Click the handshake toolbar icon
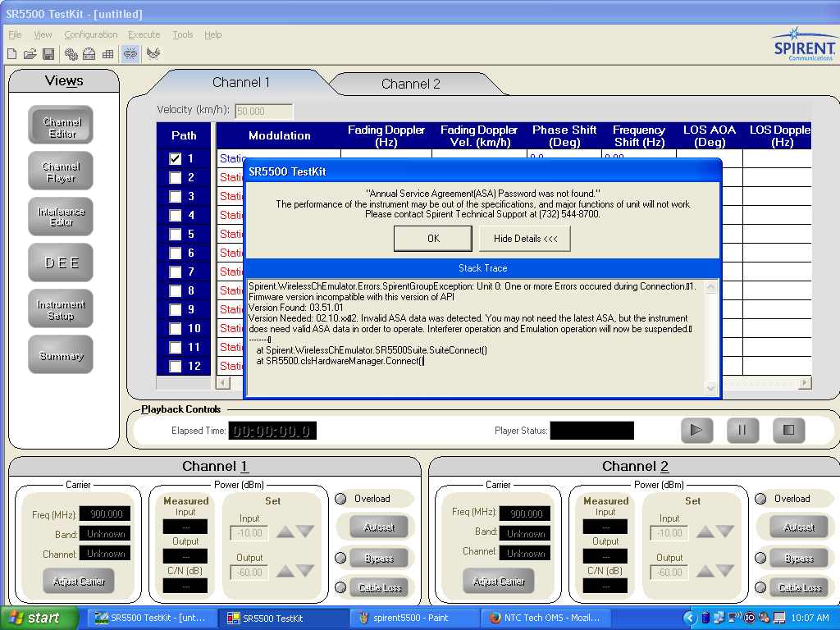Viewport: 840px width, 630px height. click(x=153, y=54)
